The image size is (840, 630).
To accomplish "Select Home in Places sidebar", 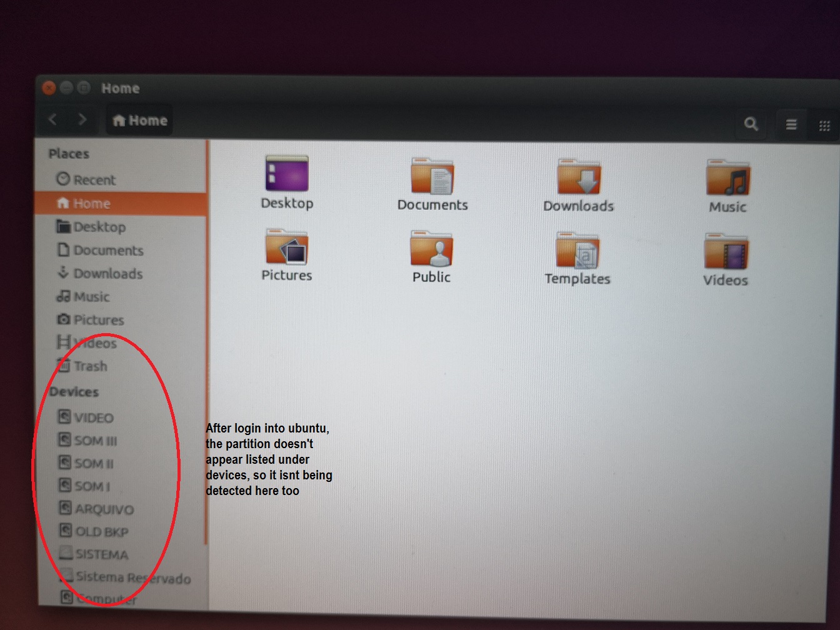I will point(121,204).
